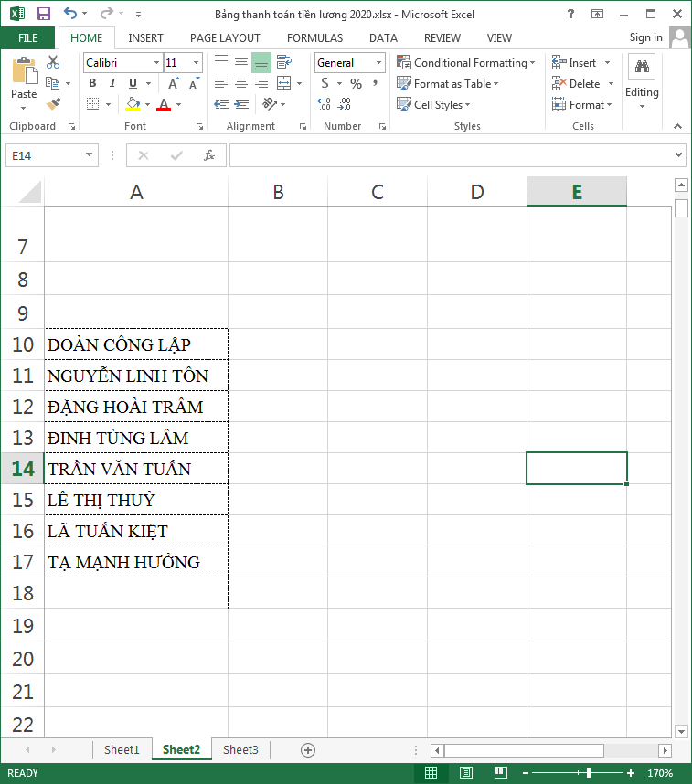Click the Format Painter brush icon
This screenshot has width=692, height=784.
point(53,104)
